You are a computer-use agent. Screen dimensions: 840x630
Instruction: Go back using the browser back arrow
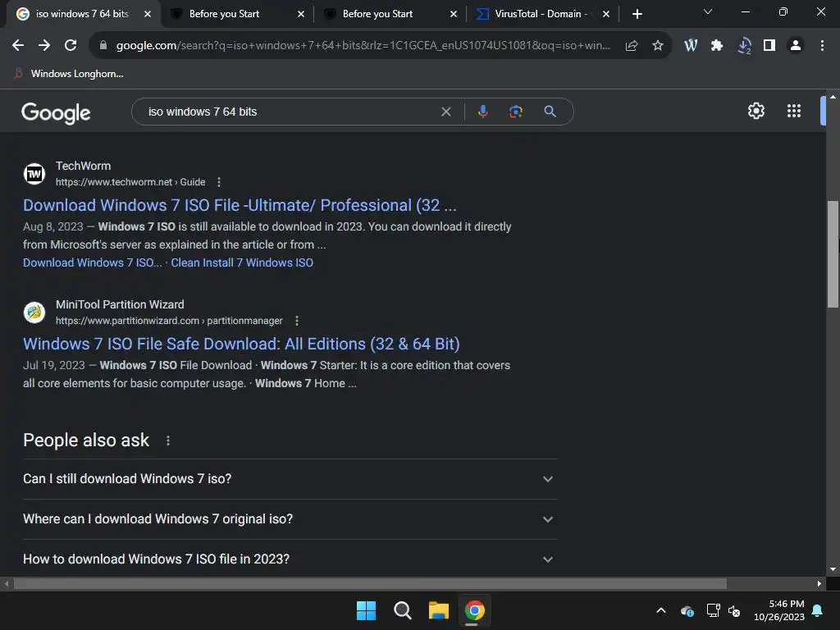point(18,46)
